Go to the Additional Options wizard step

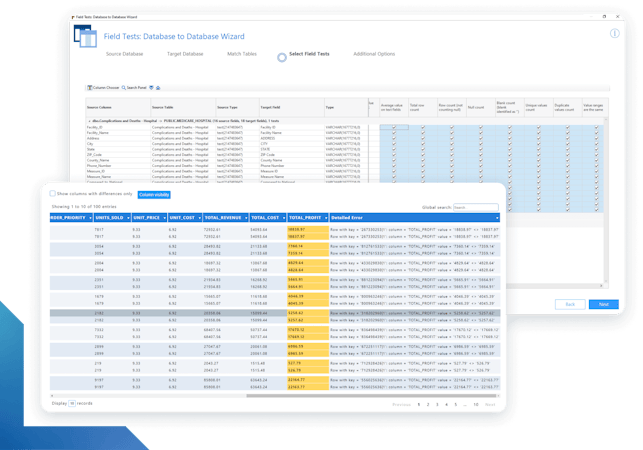coord(374,54)
